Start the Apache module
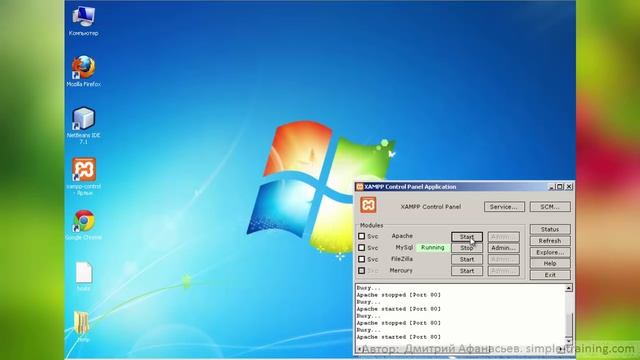640x360 pixels. [467, 237]
